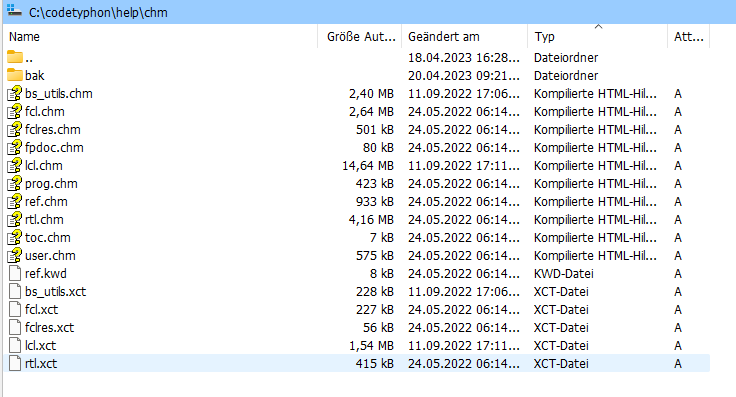Screen dimensions: 736x397
Task: Click the 7 kB size of toc.chm
Action: (x=382, y=237)
